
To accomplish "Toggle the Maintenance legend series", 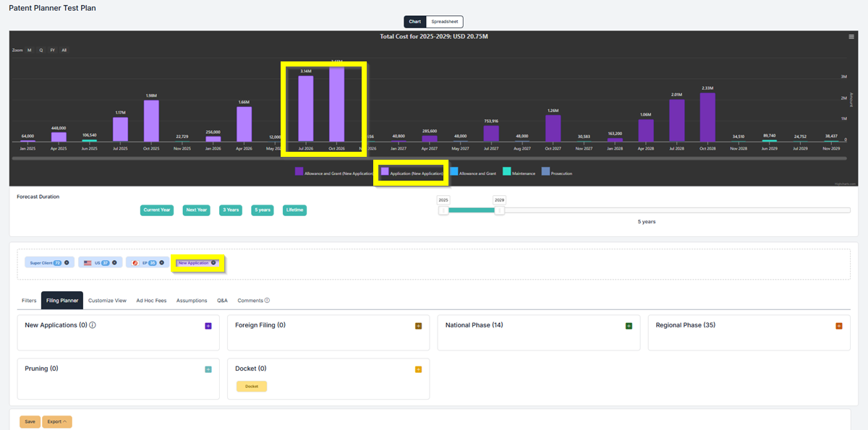I will 521,173.
